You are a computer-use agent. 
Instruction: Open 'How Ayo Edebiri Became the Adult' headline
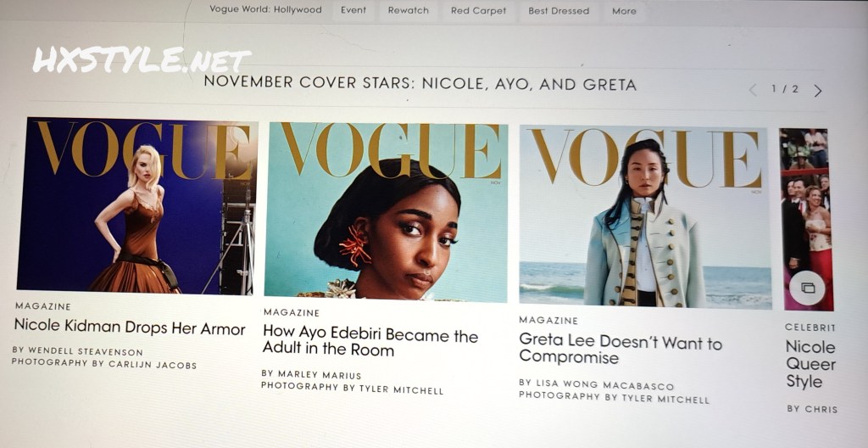point(370,342)
